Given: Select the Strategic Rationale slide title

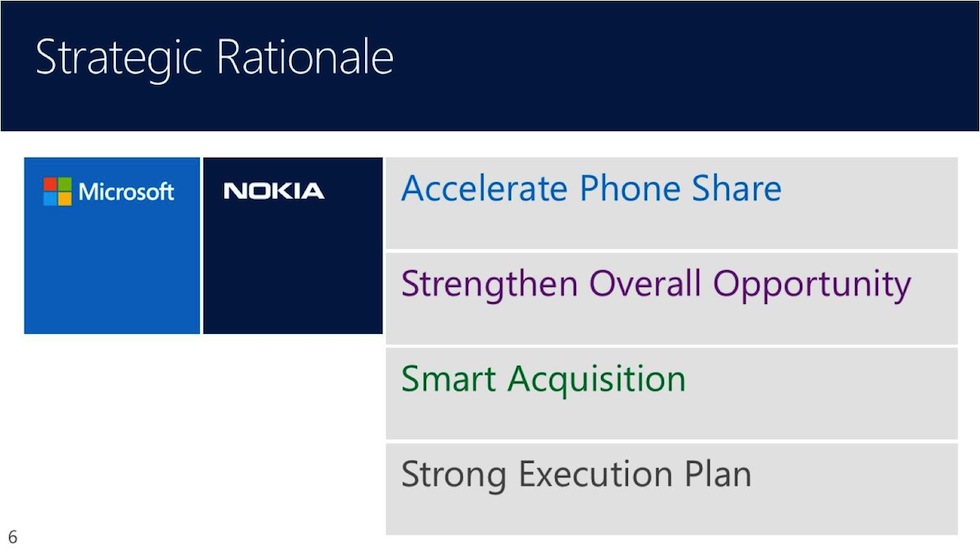Looking at the screenshot, I should coord(214,58).
